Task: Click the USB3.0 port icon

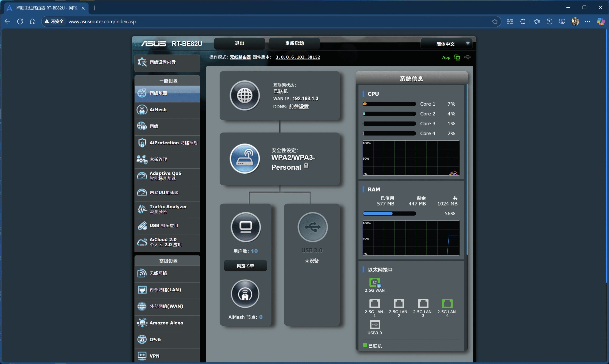Action: click(x=374, y=325)
